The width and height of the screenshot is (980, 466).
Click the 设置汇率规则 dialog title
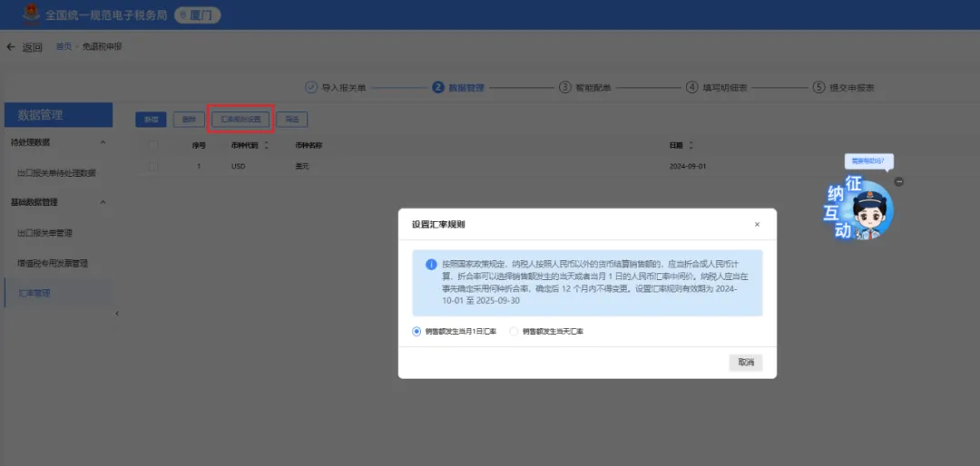438,225
